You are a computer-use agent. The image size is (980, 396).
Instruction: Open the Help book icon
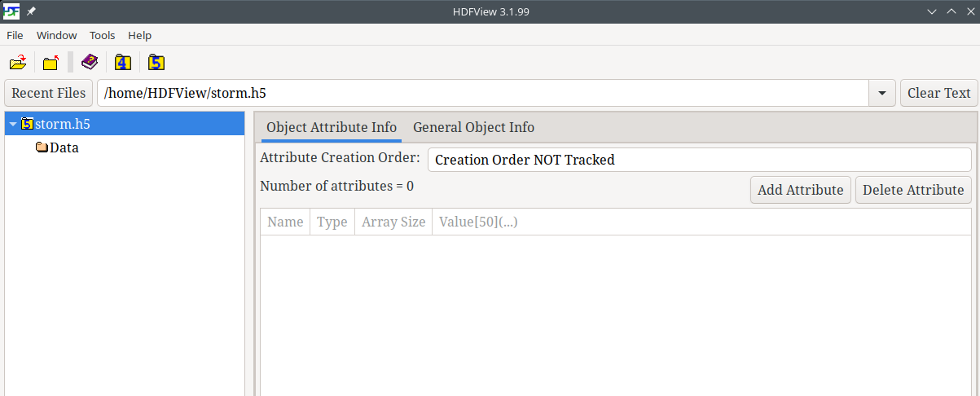[90, 62]
